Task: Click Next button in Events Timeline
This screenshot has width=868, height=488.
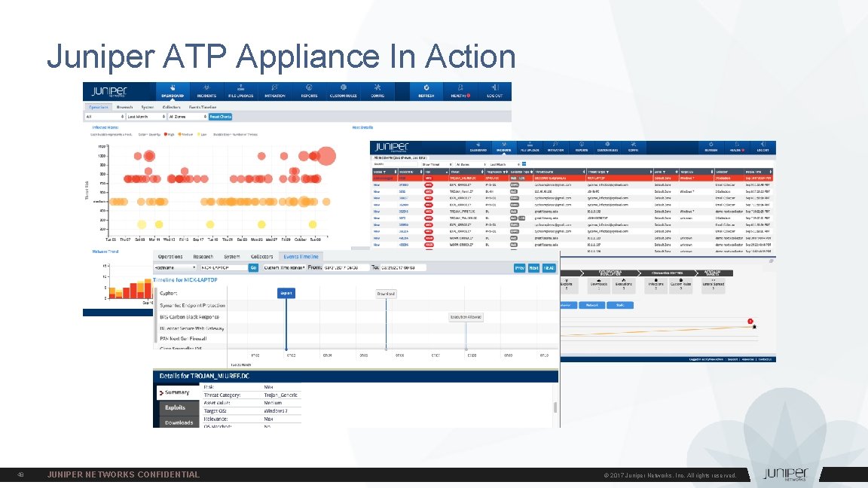Action: click(x=533, y=268)
